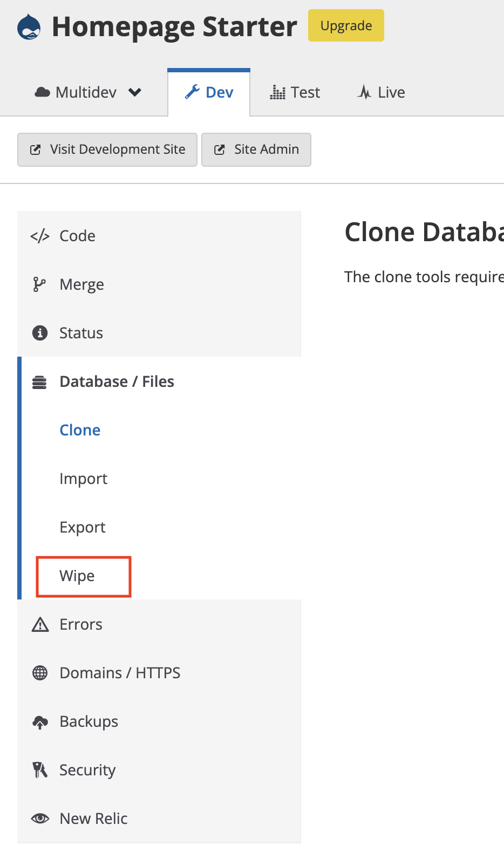Click the Upgrade button
504x859 pixels.
click(x=346, y=25)
